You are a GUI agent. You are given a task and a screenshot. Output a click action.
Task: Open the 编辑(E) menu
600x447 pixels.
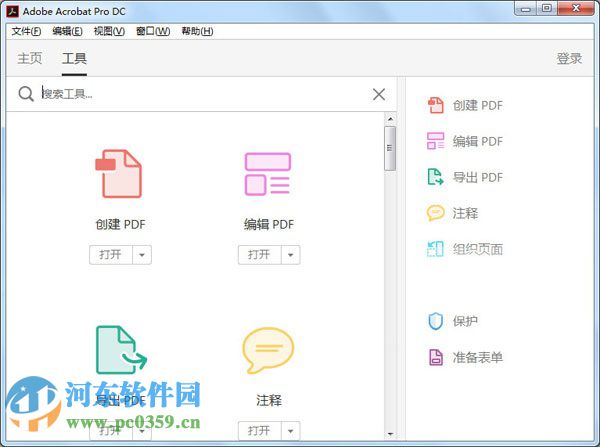tap(67, 31)
